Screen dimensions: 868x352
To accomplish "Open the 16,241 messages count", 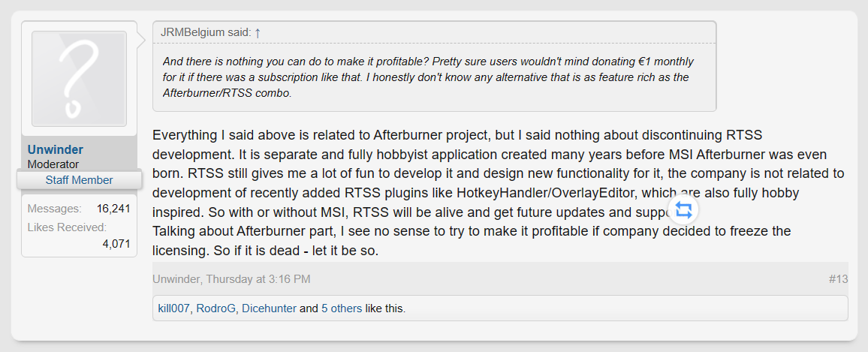I will (x=113, y=209).
